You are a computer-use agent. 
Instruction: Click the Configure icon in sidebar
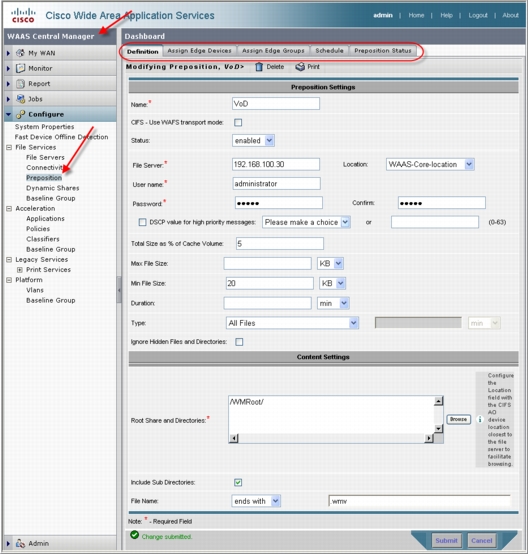point(21,114)
